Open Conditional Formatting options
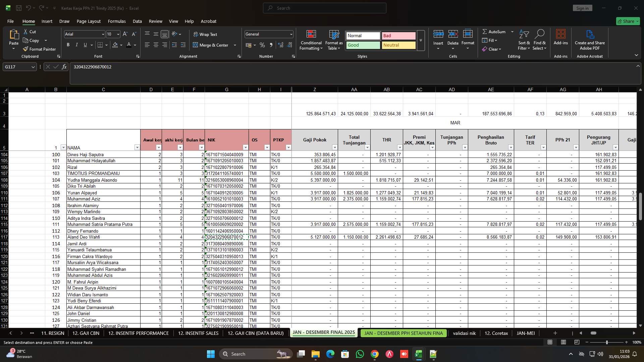This screenshot has height=362, width=644. [x=311, y=40]
